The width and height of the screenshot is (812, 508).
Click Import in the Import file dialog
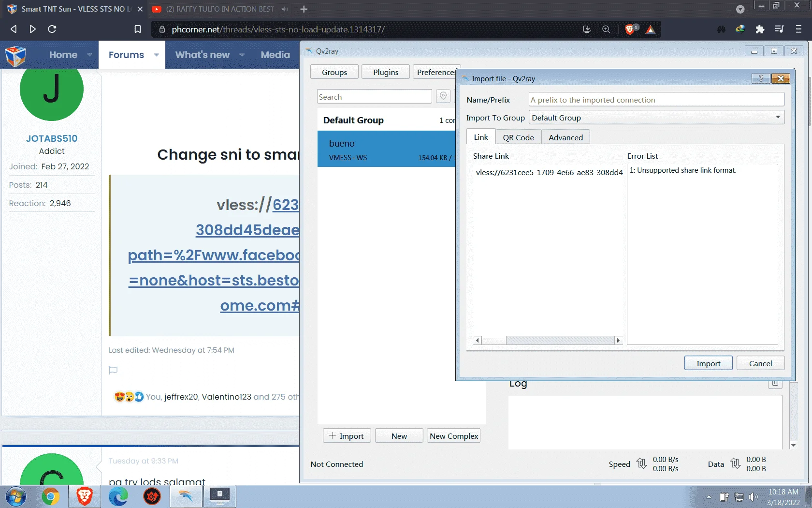point(708,363)
